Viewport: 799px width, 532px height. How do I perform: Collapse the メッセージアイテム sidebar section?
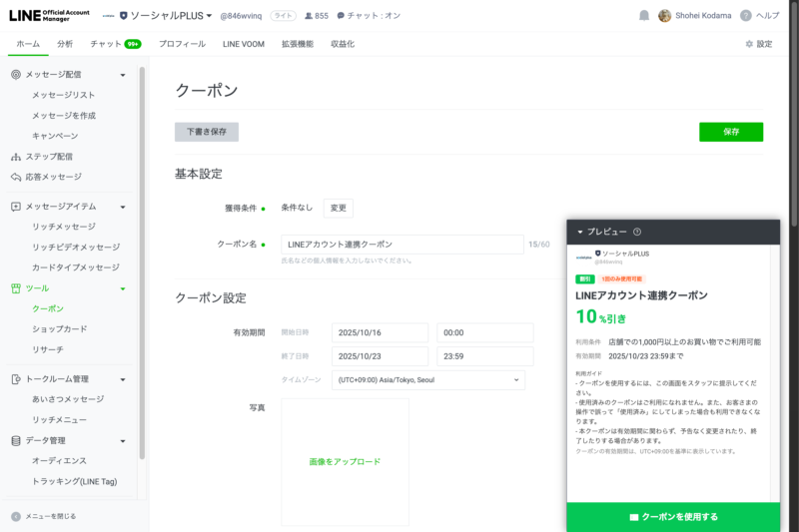click(123, 207)
